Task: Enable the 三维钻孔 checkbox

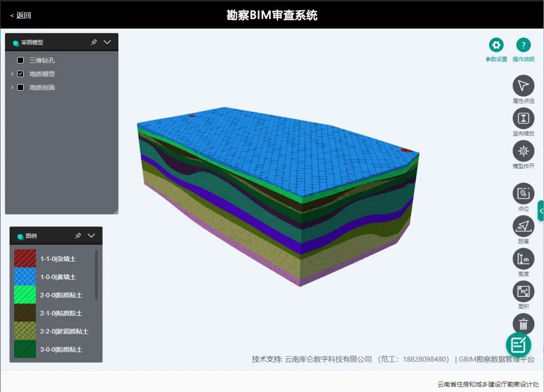Action: [x=21, y=60]
